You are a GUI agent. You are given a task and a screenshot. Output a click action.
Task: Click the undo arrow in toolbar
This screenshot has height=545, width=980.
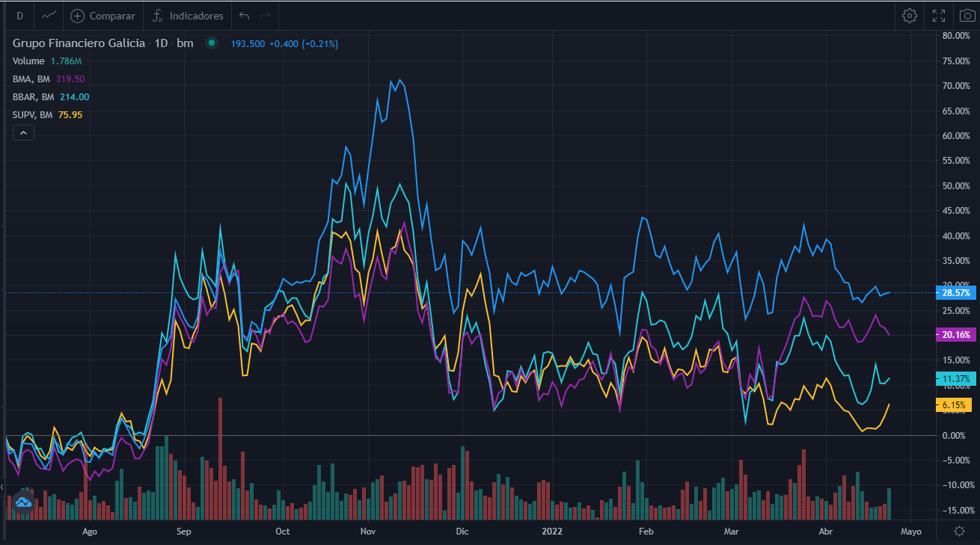pos(245,16)
